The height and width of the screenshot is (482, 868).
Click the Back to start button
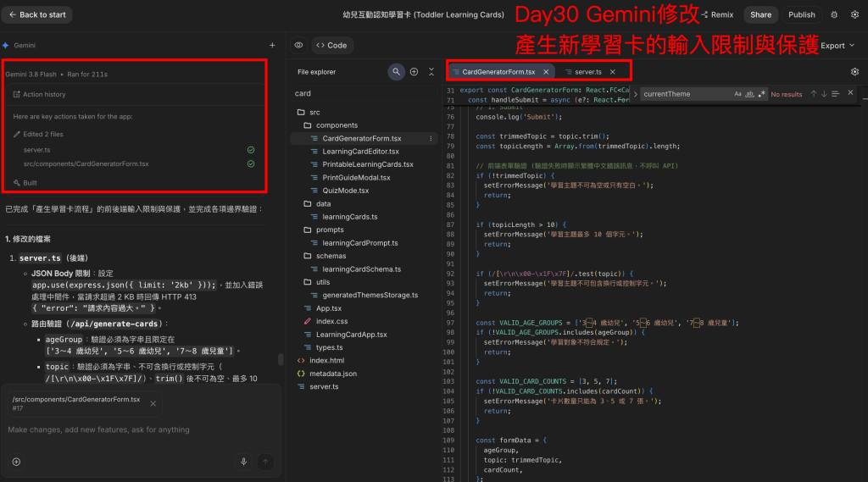point(37,15)
